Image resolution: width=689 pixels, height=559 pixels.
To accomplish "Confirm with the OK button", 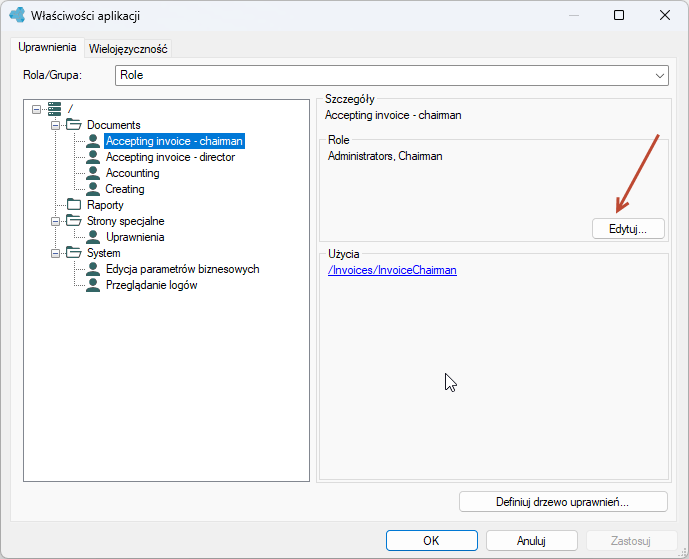I will pos(432,541).
